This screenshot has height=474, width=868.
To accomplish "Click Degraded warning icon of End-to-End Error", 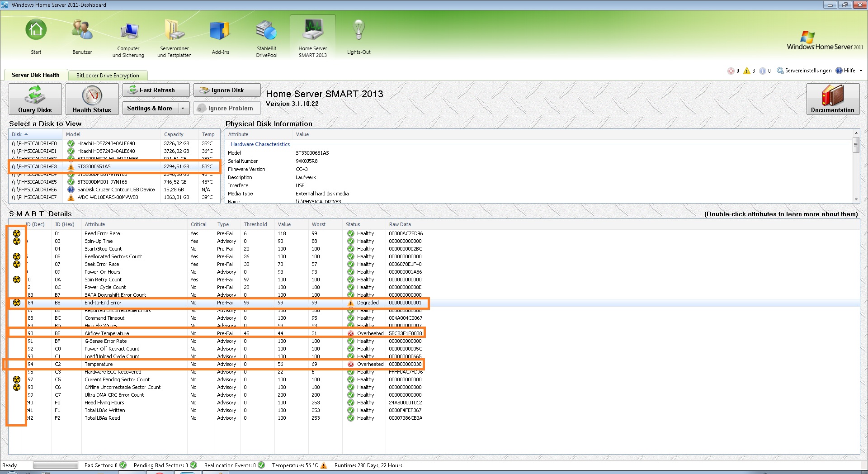I will tap(351, 303).
